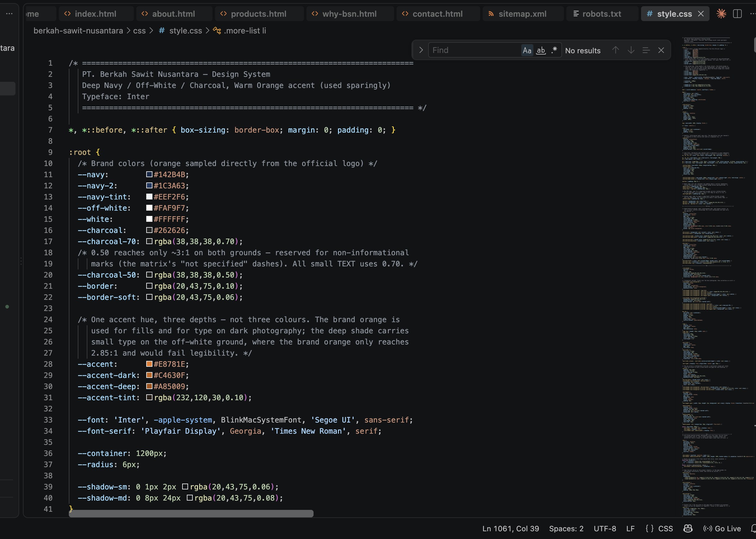Screen dimensions: 756x539
Task: Click the :root selector text
Action: (80, 152)
